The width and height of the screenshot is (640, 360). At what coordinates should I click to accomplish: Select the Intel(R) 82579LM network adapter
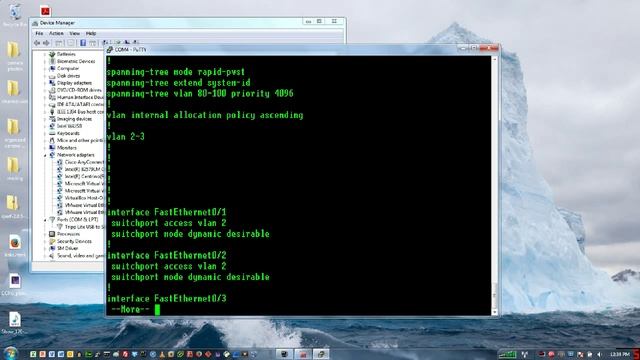pyautogui.click(x=84, y=169)
